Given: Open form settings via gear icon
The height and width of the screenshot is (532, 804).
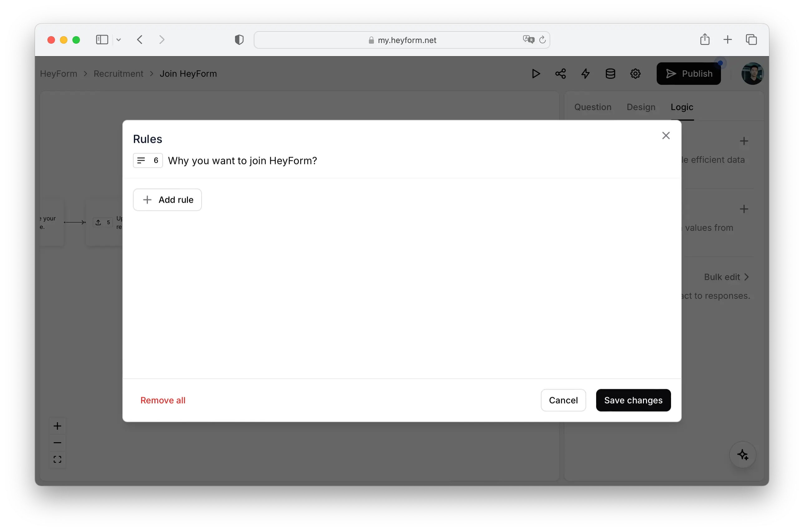Looking at the screenshot, I should point(635,74).
